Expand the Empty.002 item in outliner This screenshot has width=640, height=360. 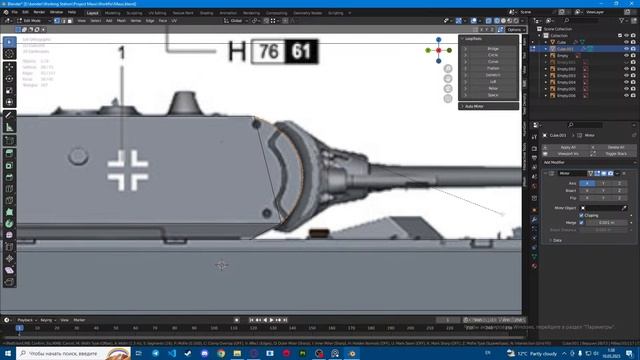[546, 69]
